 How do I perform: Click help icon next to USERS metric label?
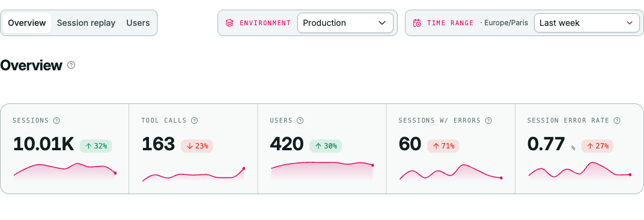[300, 120]
